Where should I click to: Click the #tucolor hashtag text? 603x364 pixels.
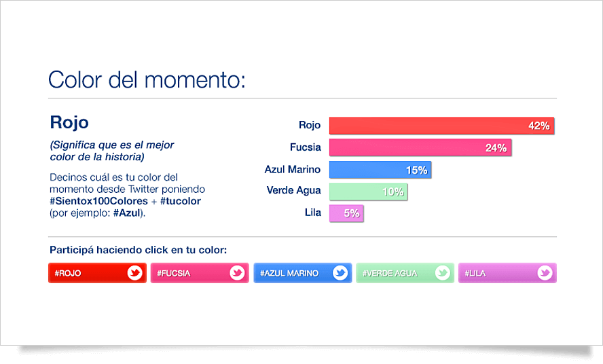pyautogui.click(x=181, y=201)
